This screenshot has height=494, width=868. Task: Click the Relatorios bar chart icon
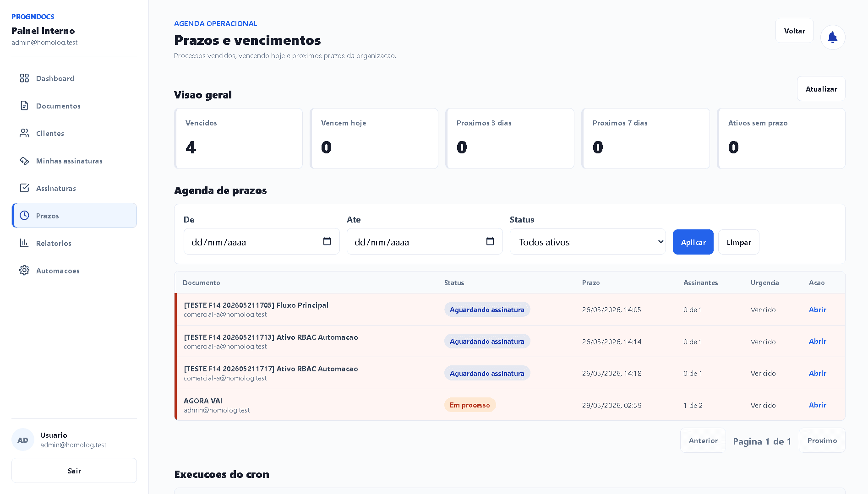[24, 243]
